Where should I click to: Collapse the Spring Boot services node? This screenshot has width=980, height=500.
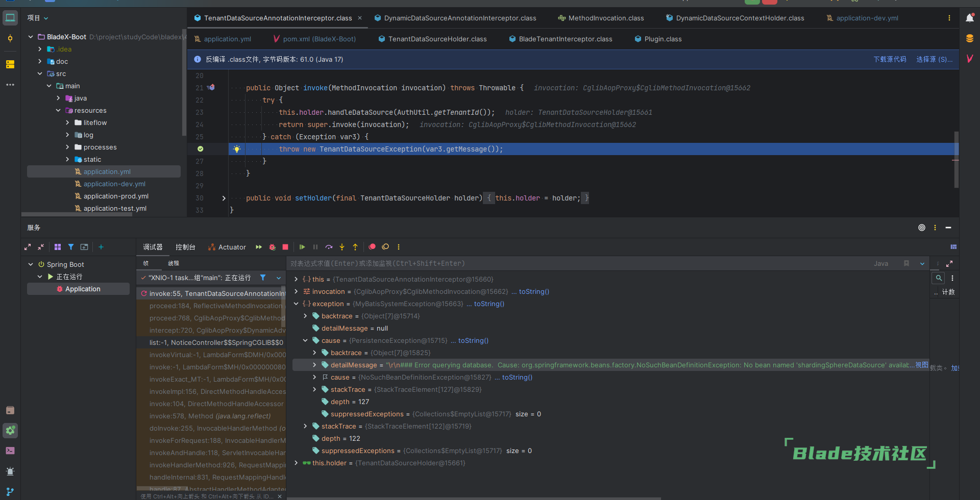tap(31, 264)
